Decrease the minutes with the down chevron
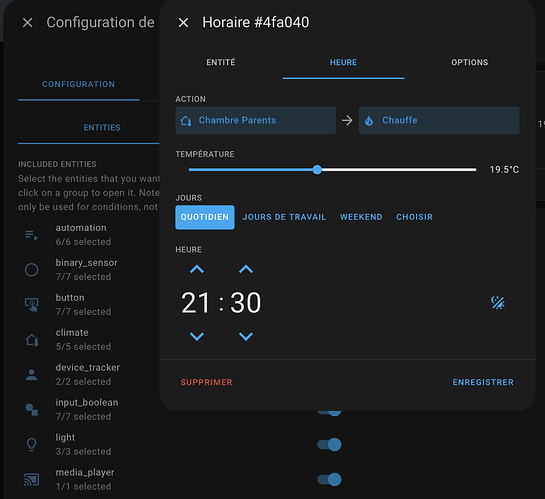545x499 pixels. pos(246,336)
